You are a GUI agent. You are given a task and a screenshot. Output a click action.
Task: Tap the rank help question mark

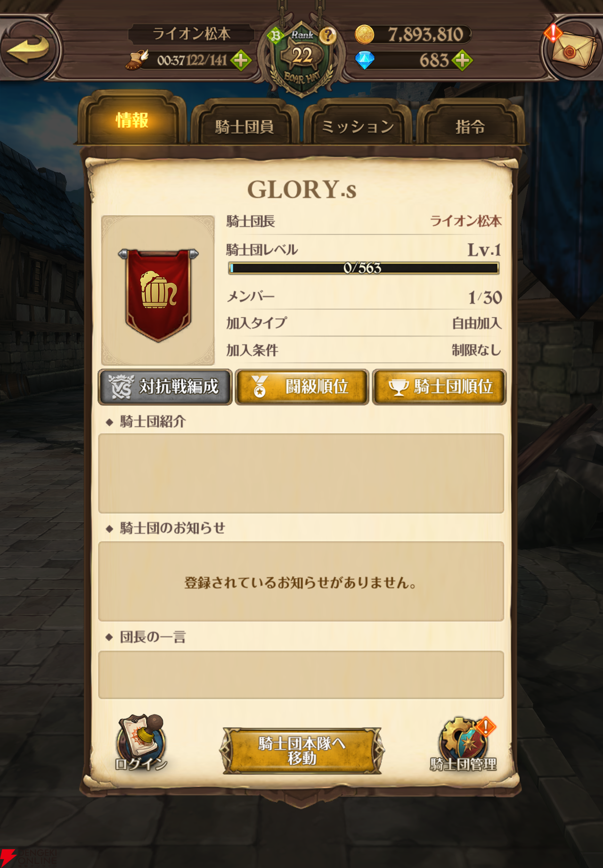click(x=328, y=35)
